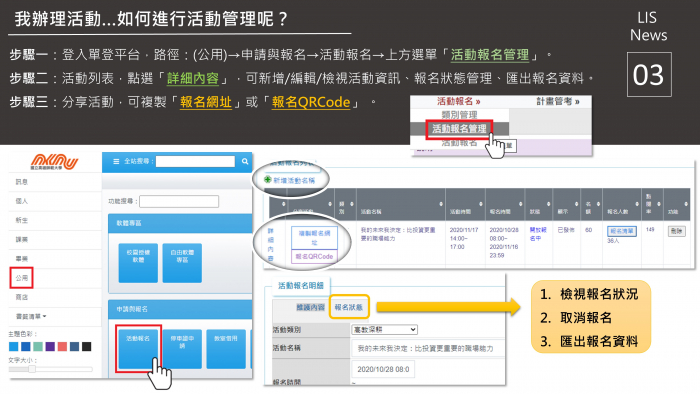Image resolution: width=700 pixels, height=394 pixels.
Task: Expand the 書籤清單 dropdown in sidebar
Action: [31, 316]
